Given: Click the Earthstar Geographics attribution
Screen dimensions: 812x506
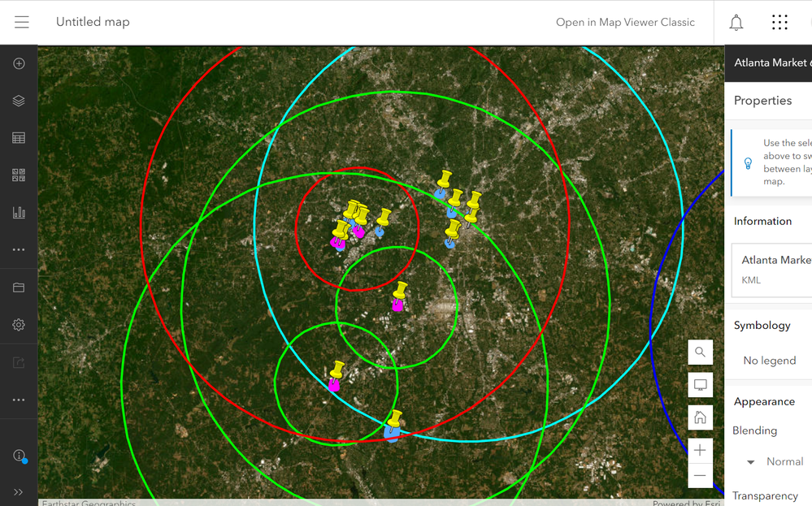Looking at the screenshot, I should click(89, 503).
